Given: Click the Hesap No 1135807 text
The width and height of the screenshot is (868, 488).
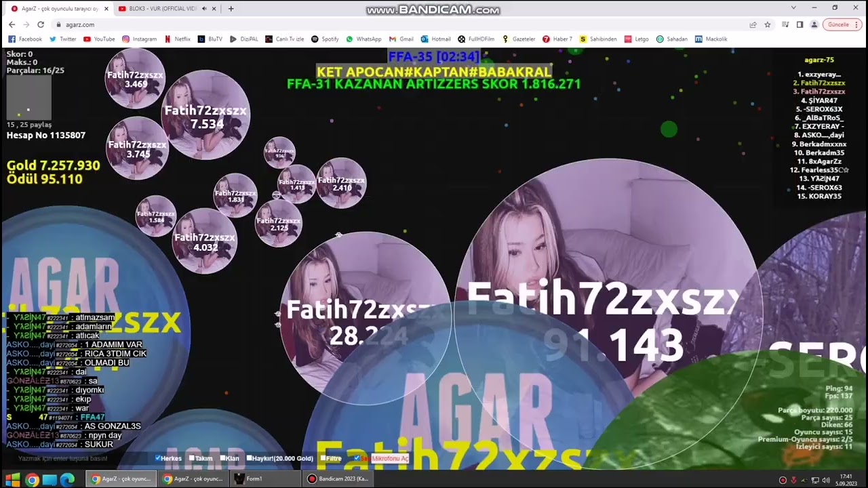Looking at the screenshot, I should (x=46, y=136).
